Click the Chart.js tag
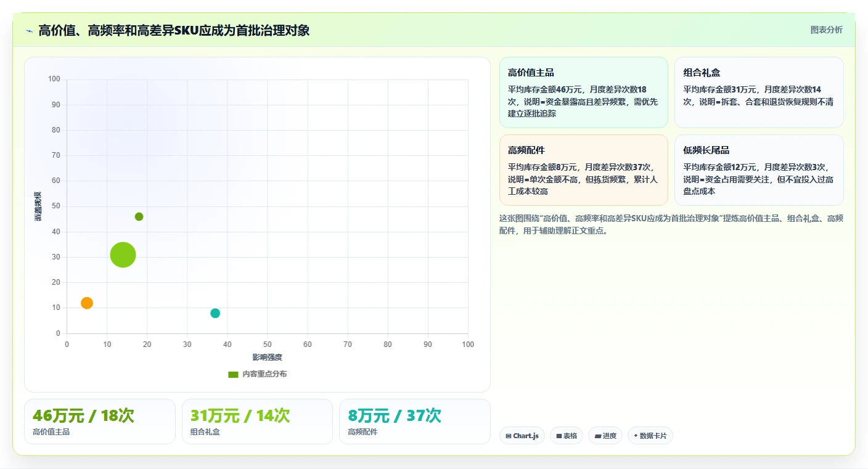 coord(522,436)
